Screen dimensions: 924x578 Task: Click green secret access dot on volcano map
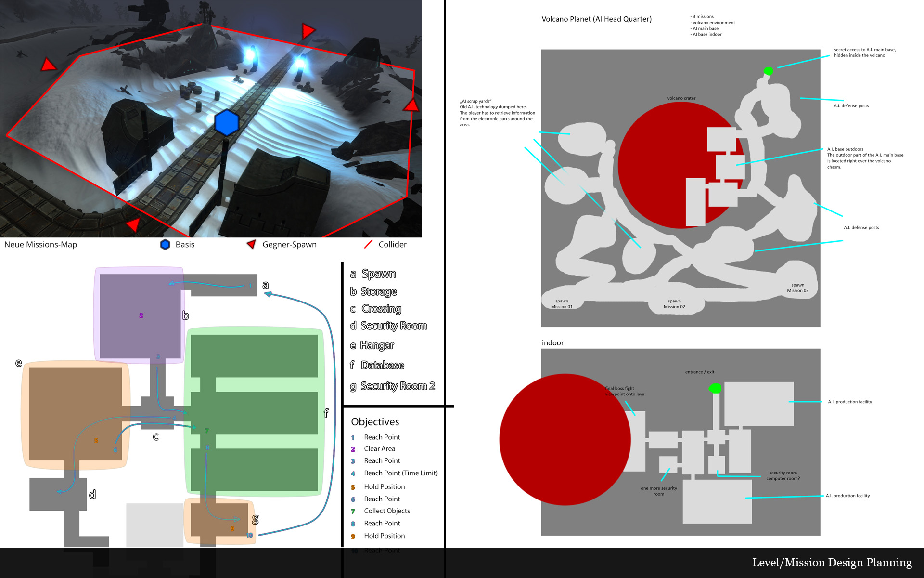[768, 71]
